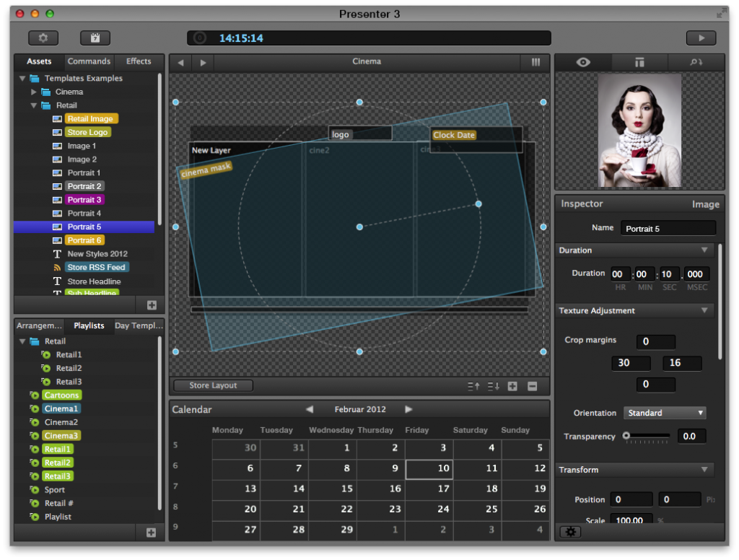Image resolution: width=739 pixels, height=560 pixels.
Task: Click the Inspector panel scrollbar
Action: pyautogui.click(x=720, y=302)
